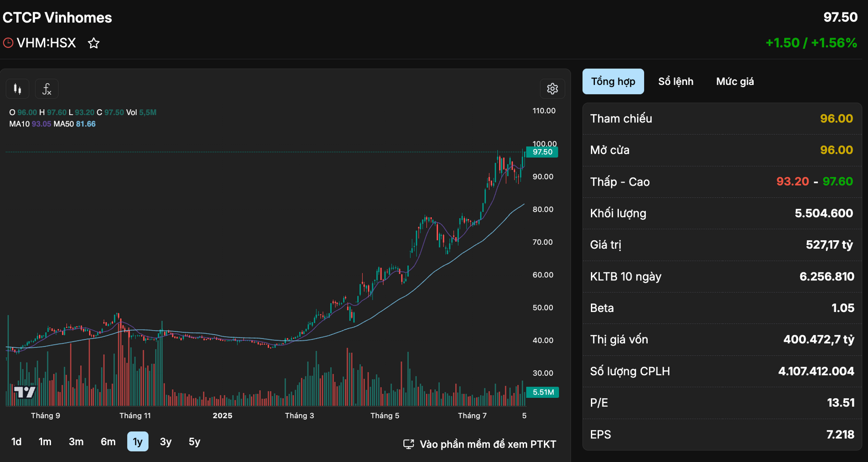Click the Tháng 7 date label on axis
The image size is (868, 462).
472,415
